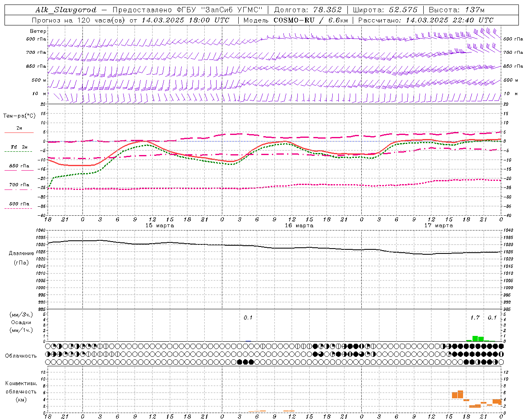The width and height of the screenshot is (525, 420).
Task: Click the Конвективн. label text
Action: pyautogui.click(x=21, y=383)
